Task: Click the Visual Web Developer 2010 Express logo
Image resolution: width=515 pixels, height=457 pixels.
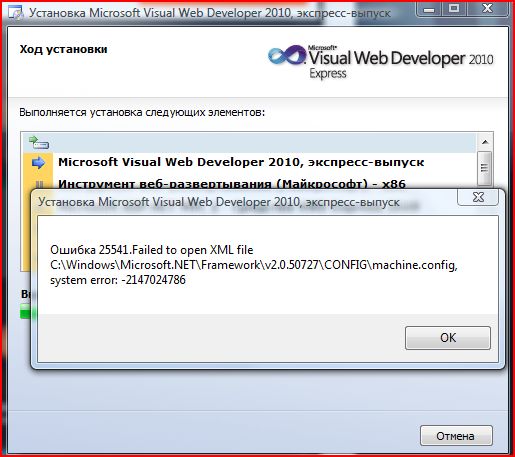Action: pos(380,62)
